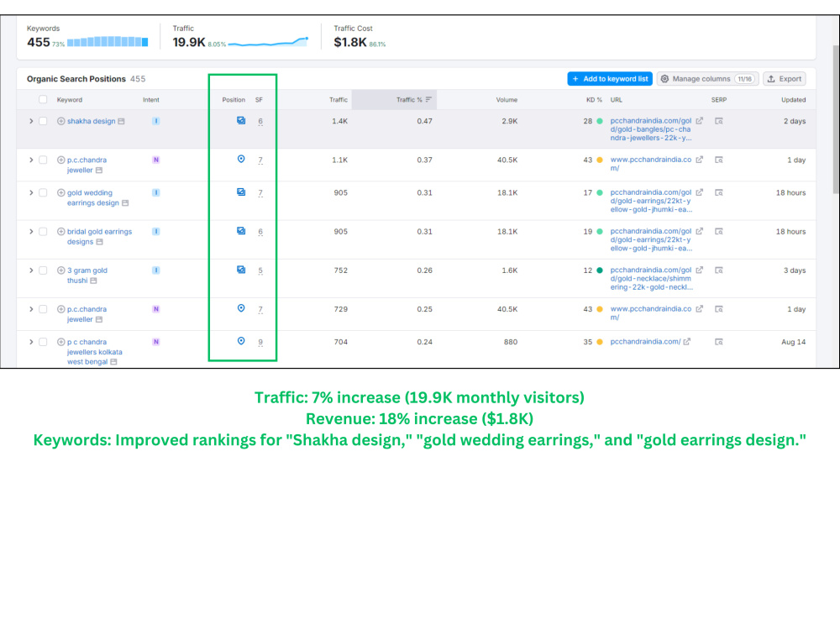Click the local pack pin icon in 1.1K-traffic row
This screenshot has height=630, width=840.
[241, 159]
